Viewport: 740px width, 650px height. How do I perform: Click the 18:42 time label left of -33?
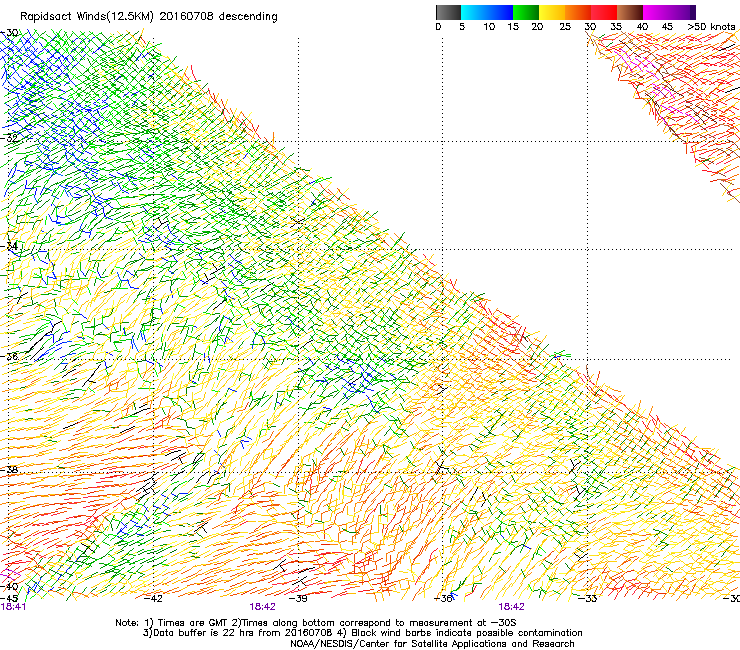[512, 607]
